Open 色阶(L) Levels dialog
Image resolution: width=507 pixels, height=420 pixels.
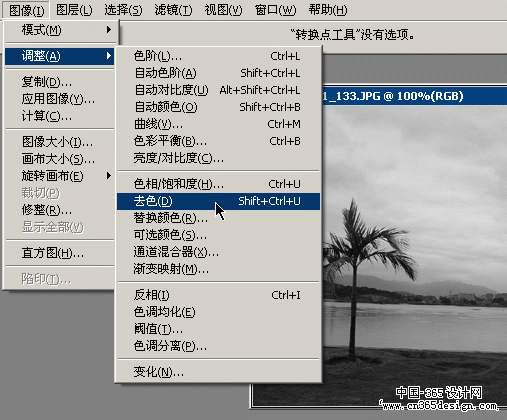(x=218, y=56)
